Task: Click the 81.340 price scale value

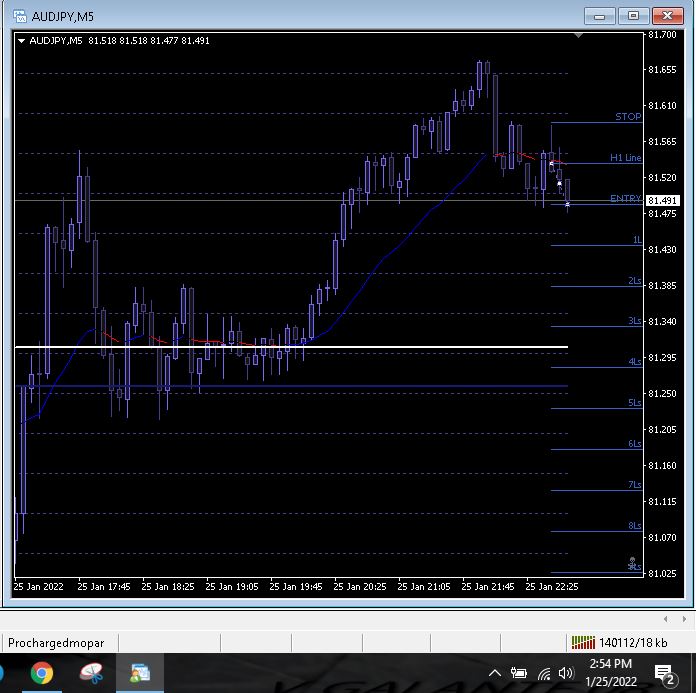Action: (662, 321)
